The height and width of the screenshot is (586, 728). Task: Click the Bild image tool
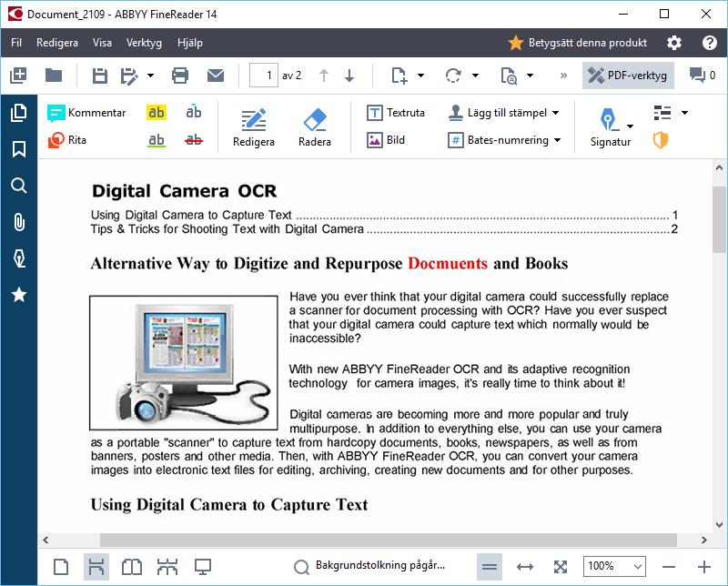[x=386, y=140]
